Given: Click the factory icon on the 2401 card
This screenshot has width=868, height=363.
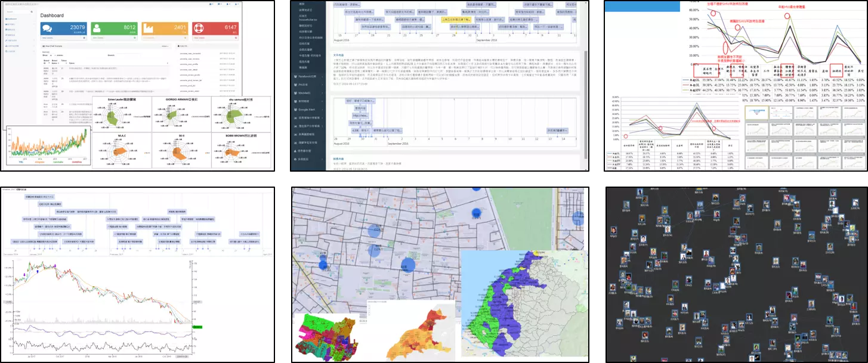Looking at the screenshot, I should [149, 29].
